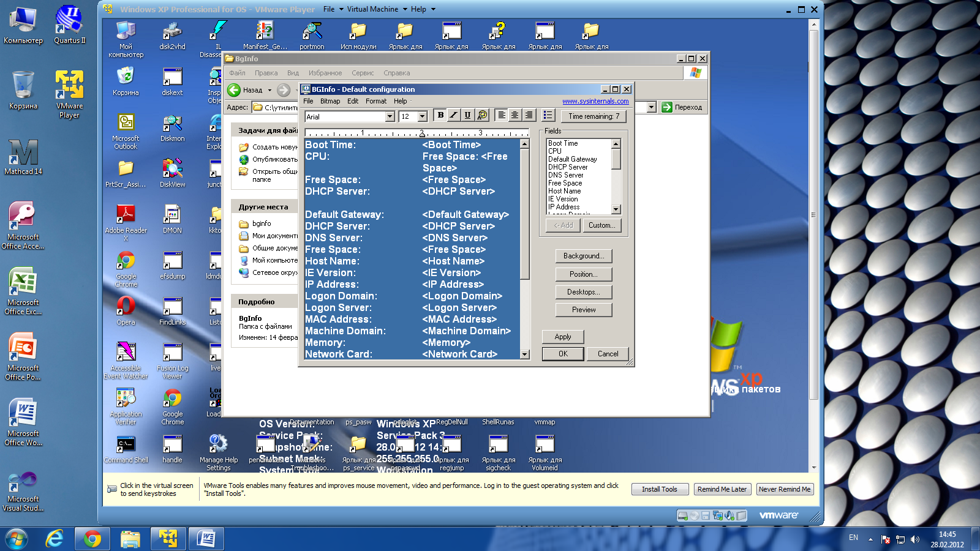The height and width of the screenshot is (551, 980).
Task: Open VMware Player desktop icon
Action: (x=69, y=94)
